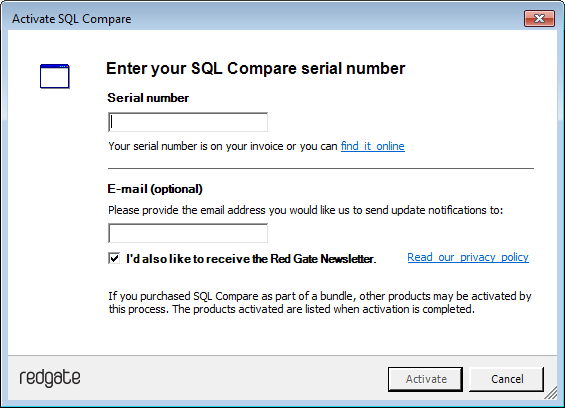Untick the Red Gate Newsletter checkbox
Viewport: 565px width, 408px height.
[x=114, y=258]
